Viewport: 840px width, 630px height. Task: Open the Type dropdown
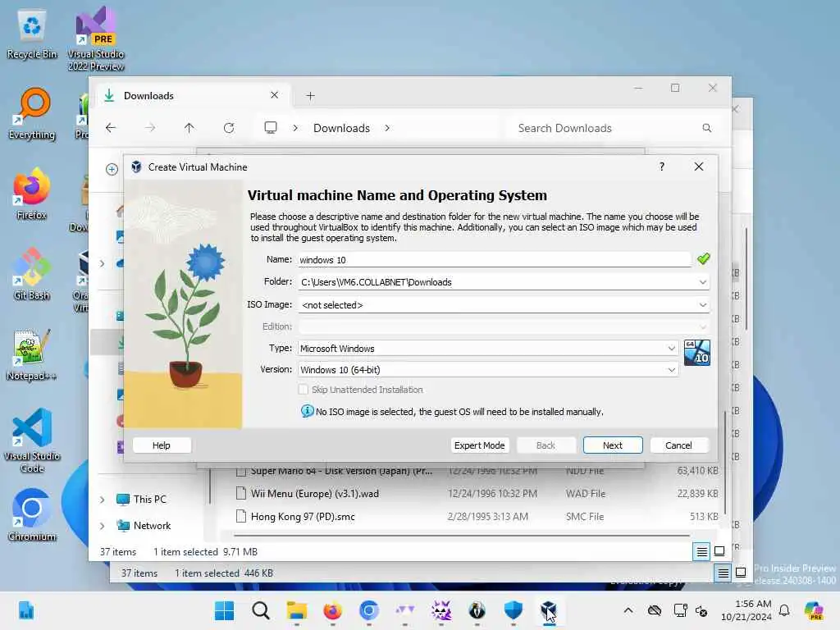click(x=671, y=348)
